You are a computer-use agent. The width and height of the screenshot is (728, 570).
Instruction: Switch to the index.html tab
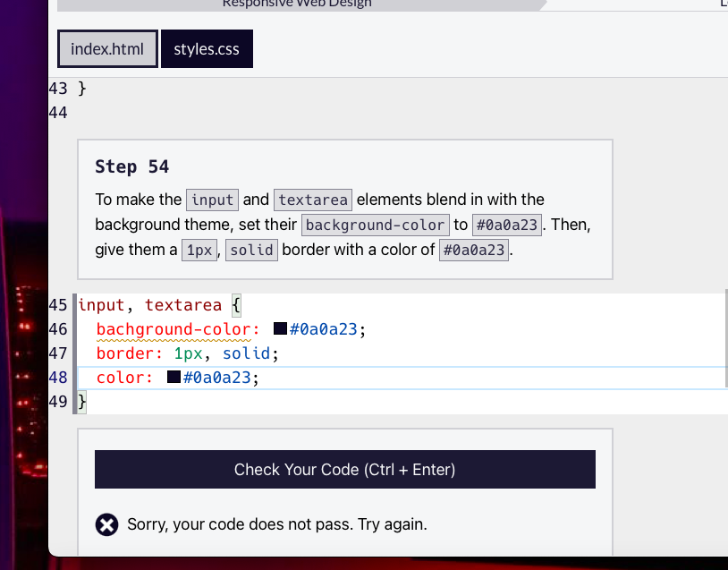coord(106,48)
